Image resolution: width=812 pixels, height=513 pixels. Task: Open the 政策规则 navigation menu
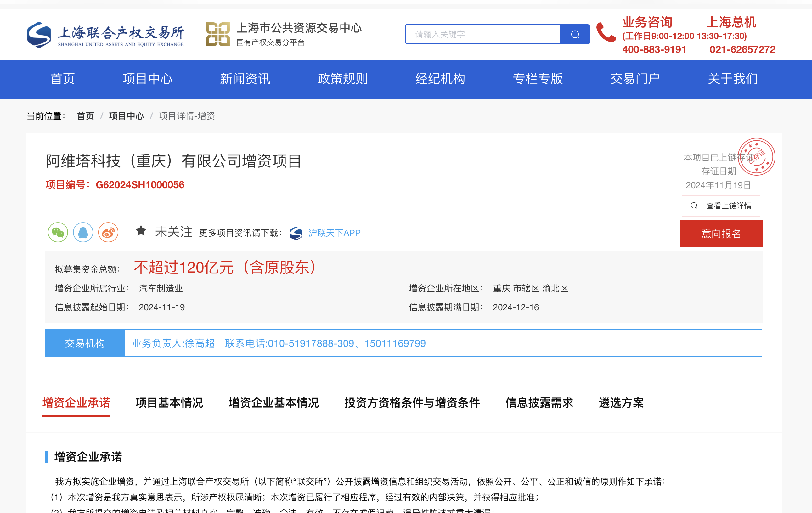click(x=342, y=79)
